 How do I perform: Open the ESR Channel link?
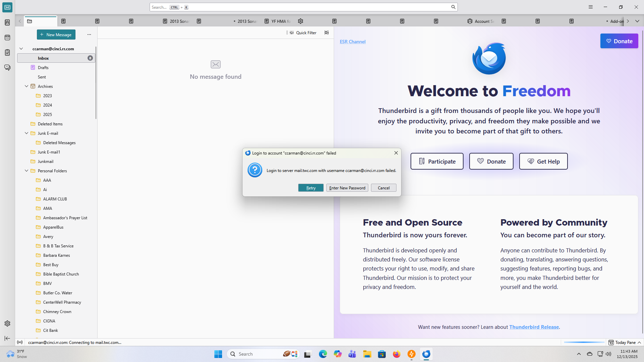pyautogui.click(x=353, y=42)
